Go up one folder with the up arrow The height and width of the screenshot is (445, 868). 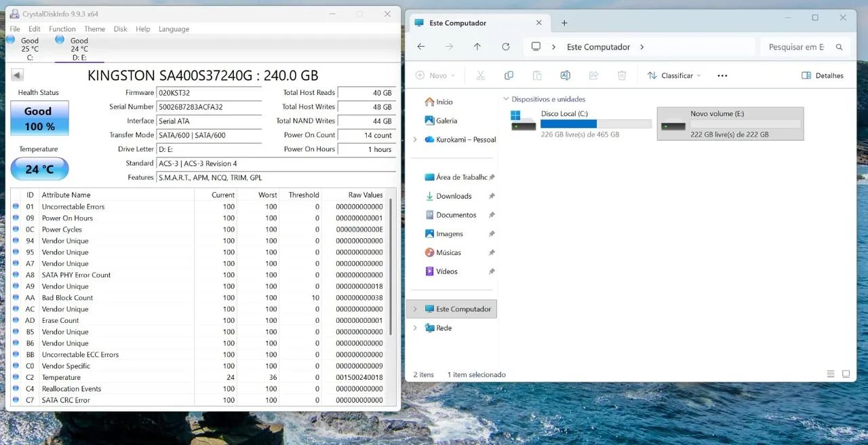click(477, 47)
